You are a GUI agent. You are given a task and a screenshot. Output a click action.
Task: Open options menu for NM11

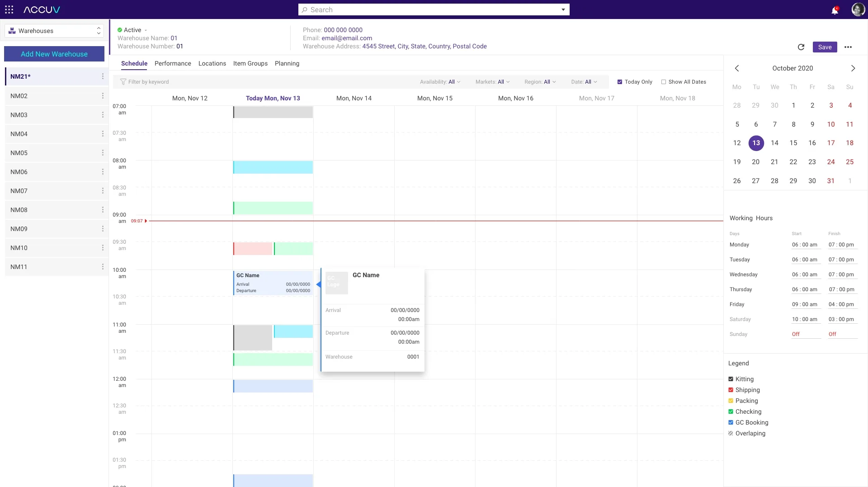coord(103,267)
